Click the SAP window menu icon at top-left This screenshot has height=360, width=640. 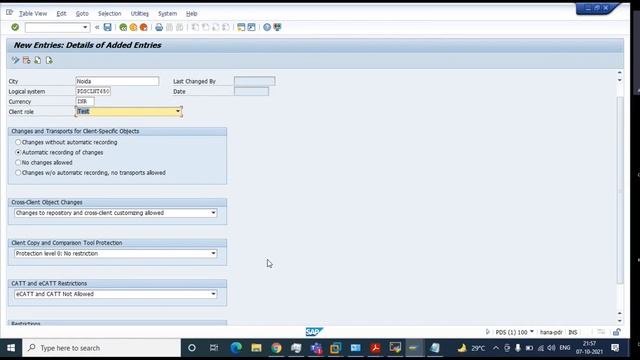pos(9,13)
